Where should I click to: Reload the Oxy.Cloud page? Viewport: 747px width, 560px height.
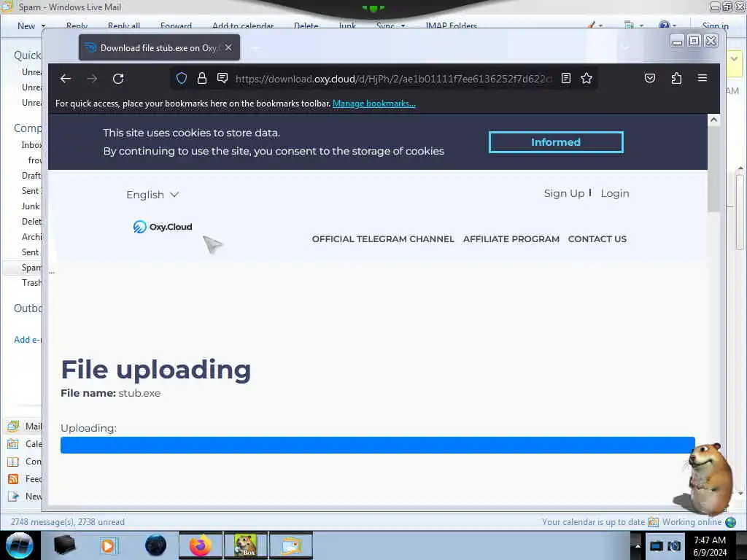click(118, 79)
